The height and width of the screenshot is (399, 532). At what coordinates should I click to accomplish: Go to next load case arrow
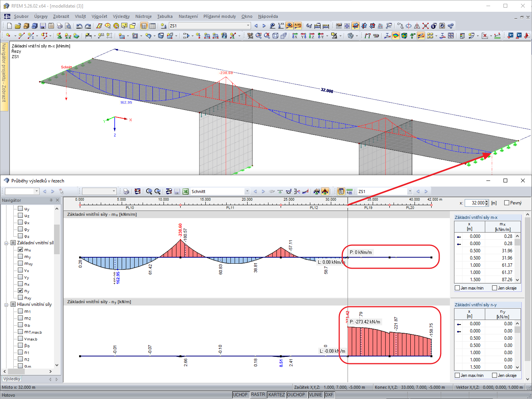[x=264, y=26]
